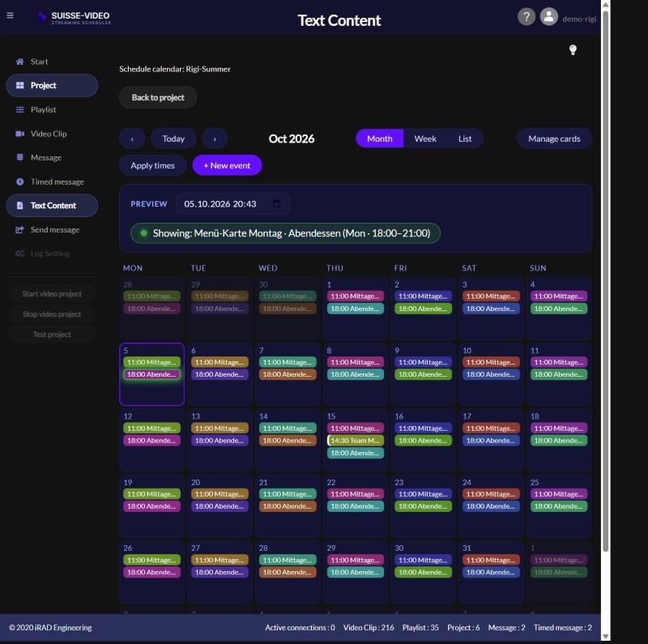Click the scrollbar down arrow
The width and height of the screenshot is (648, 644).
point(605,637)
